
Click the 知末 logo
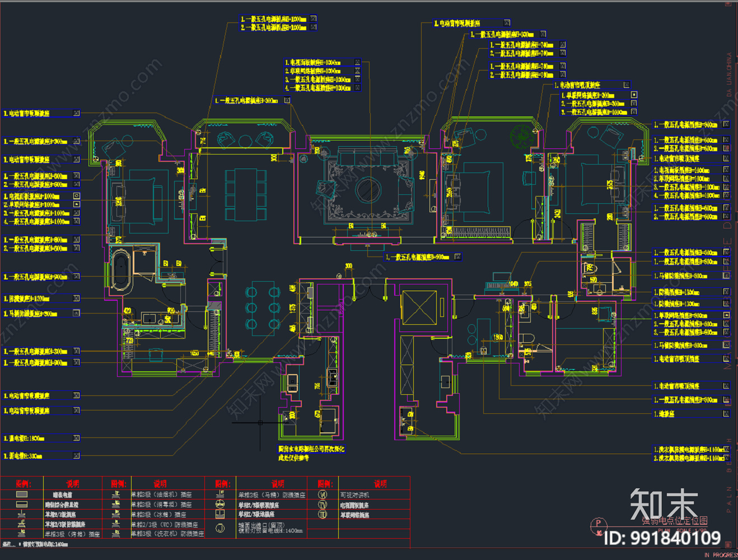pyautogui.click(x=664, y=503)
